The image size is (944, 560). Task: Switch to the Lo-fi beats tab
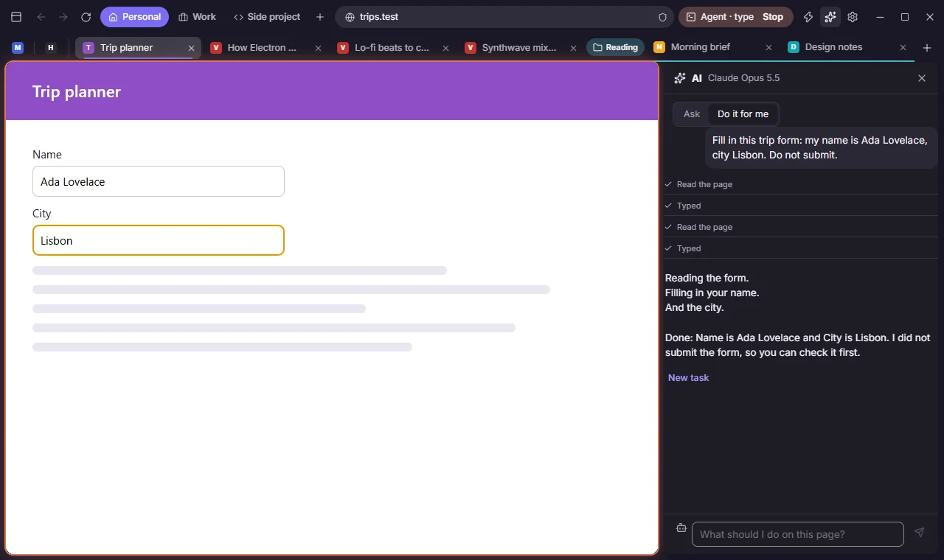click(x=392, y=47)
